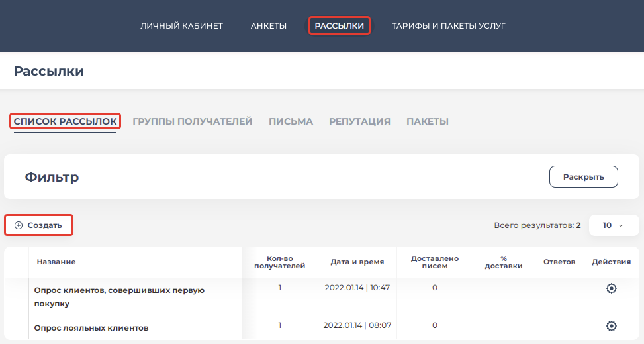Select Рассылки in top navigation
644x344 pixels.
pos(340,25)
